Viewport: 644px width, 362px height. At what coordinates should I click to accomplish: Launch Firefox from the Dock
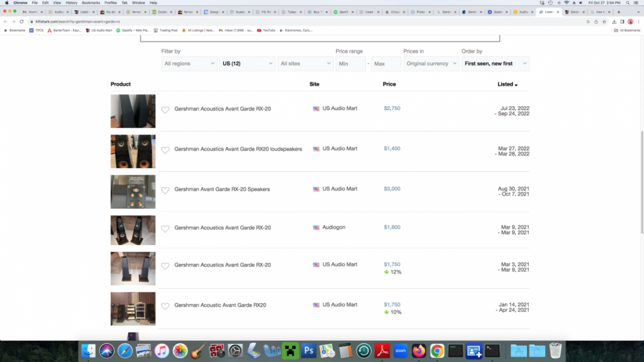(x=419, y=351)
